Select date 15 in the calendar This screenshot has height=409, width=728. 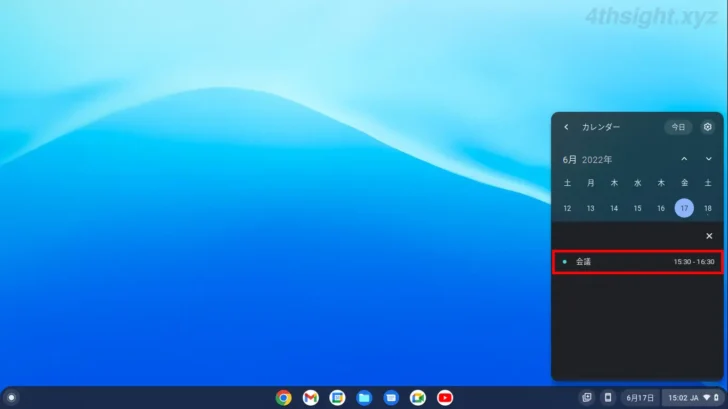pos(637,208)
